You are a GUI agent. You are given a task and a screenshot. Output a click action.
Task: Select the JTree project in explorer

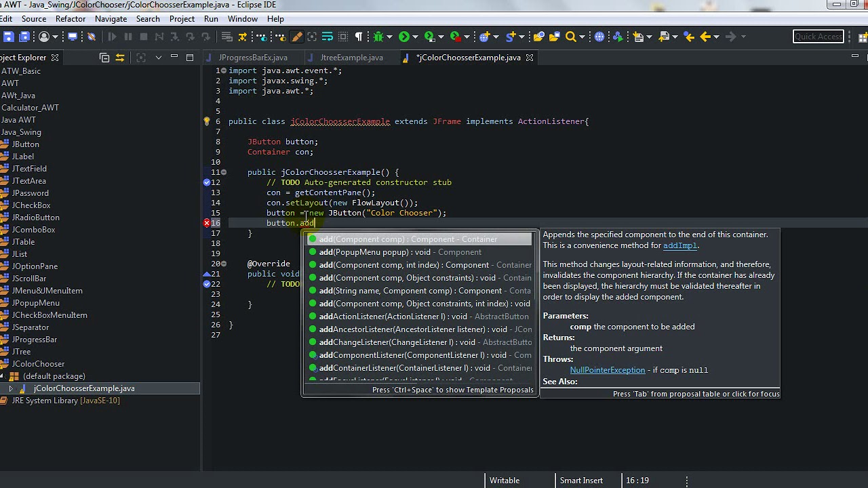tap(21, 352)
